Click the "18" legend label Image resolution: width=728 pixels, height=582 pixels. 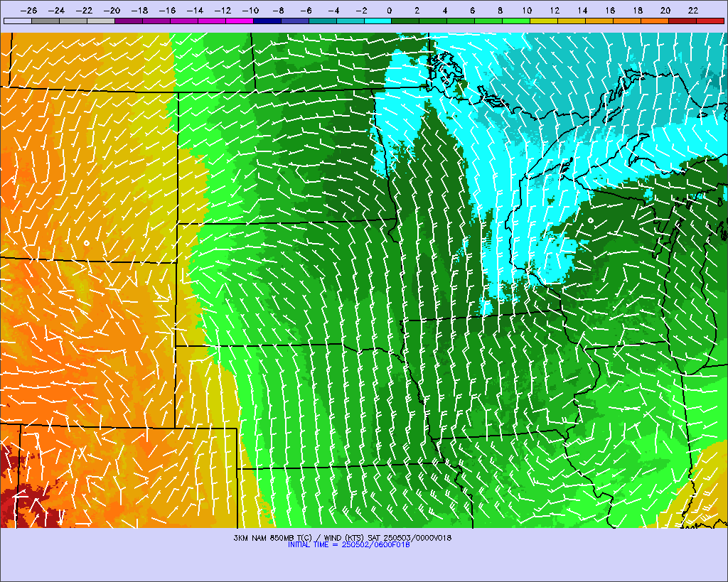(x=638, y=10)
